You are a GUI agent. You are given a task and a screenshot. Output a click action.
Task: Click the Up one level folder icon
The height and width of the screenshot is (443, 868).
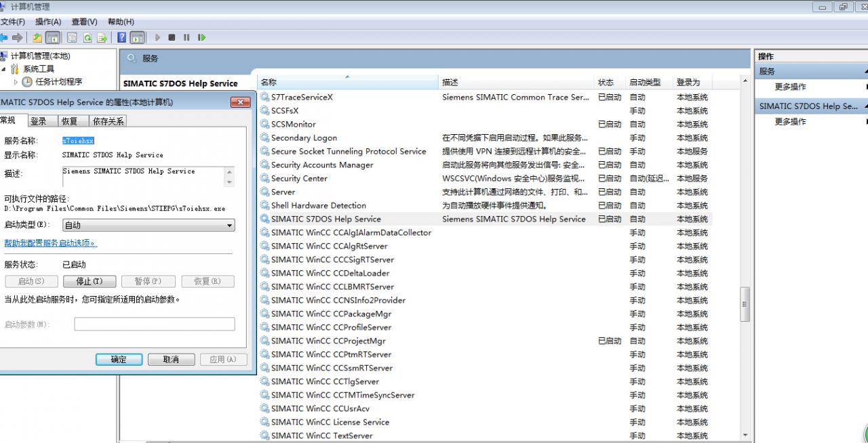37,38
